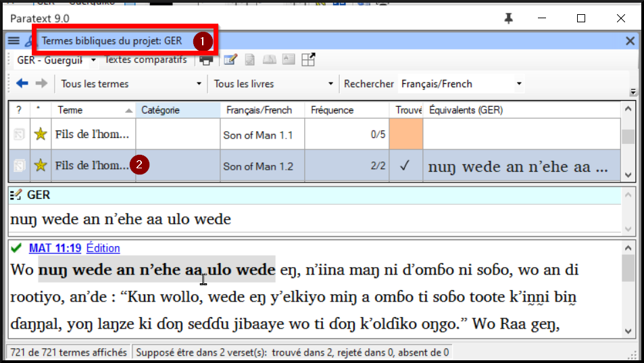The image size is (644, 363).
Task: Close the Termes bibliques panel
Action: coord(630,41)
